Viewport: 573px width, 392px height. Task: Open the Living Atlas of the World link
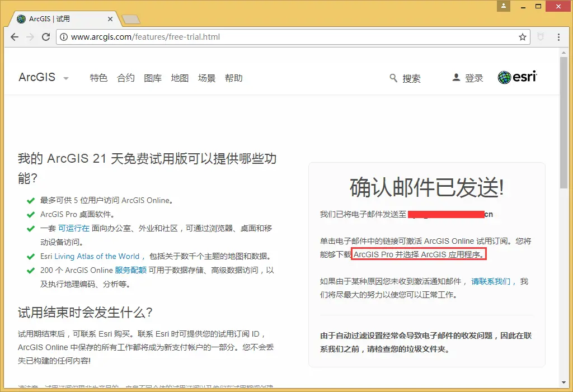pyautogui.click(x=97, y=257)
